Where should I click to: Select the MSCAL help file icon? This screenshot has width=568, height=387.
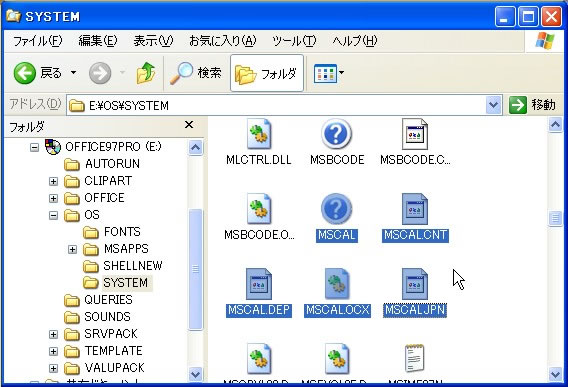coord(337,209)
